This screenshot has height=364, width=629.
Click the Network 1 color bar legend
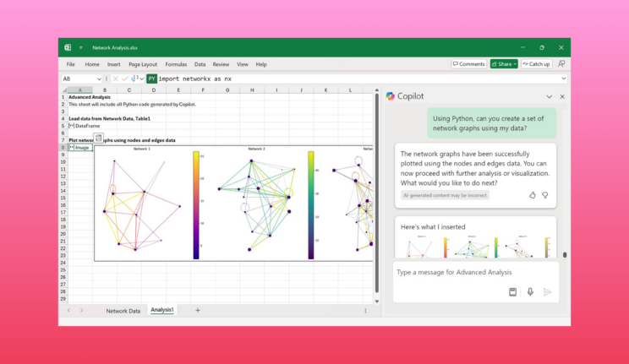pos(196,205)
